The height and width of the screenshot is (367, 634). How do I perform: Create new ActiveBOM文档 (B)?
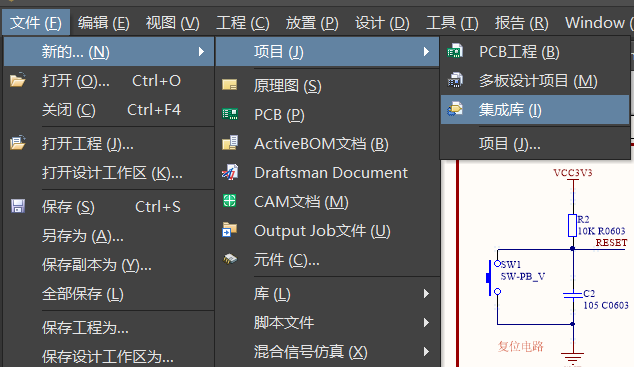[x=327, y=143]
